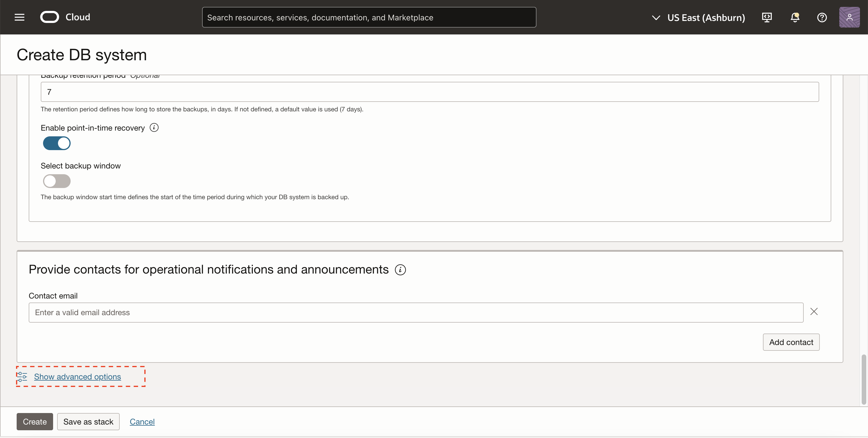Image resolution: width=868 pixels, height=438 pixels.
Task: Open Show advanced options
Action: click(x=78, y=376)
